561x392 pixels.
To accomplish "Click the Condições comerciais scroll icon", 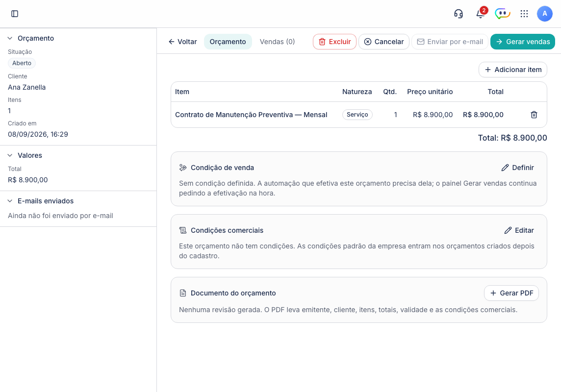I will tap(183, 230).
